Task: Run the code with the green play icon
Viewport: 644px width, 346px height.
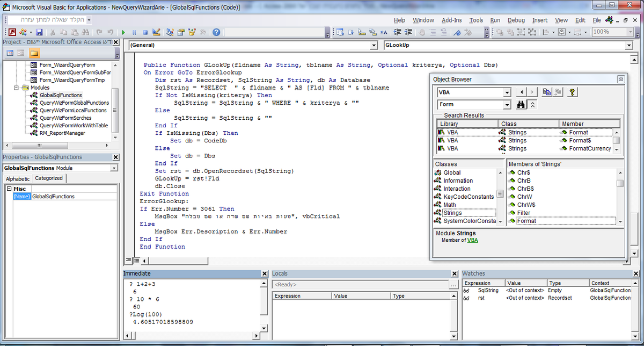Action: [x=124, y=32]
